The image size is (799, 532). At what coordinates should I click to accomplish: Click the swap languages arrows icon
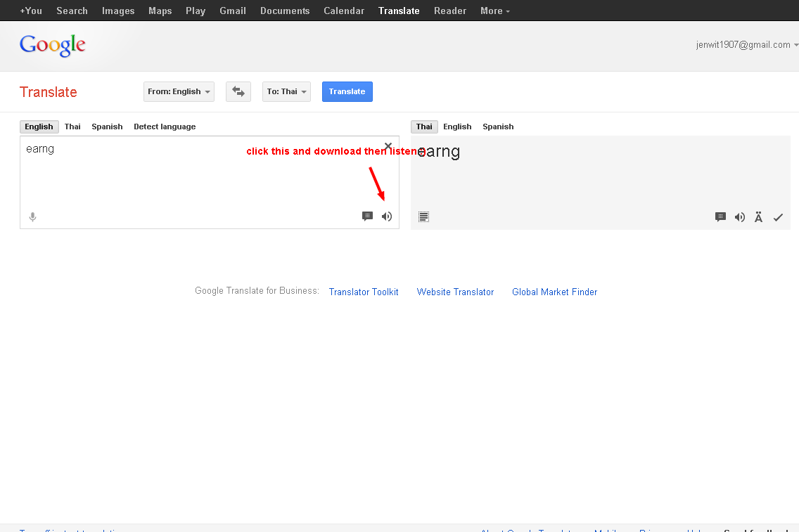click(238, 91)
